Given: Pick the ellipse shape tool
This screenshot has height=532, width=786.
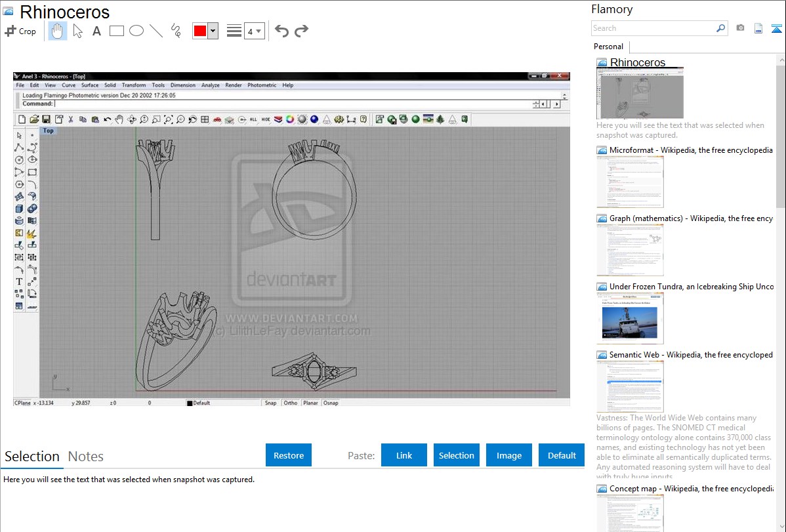Looking at the screenshot, I should click(136, 31).
